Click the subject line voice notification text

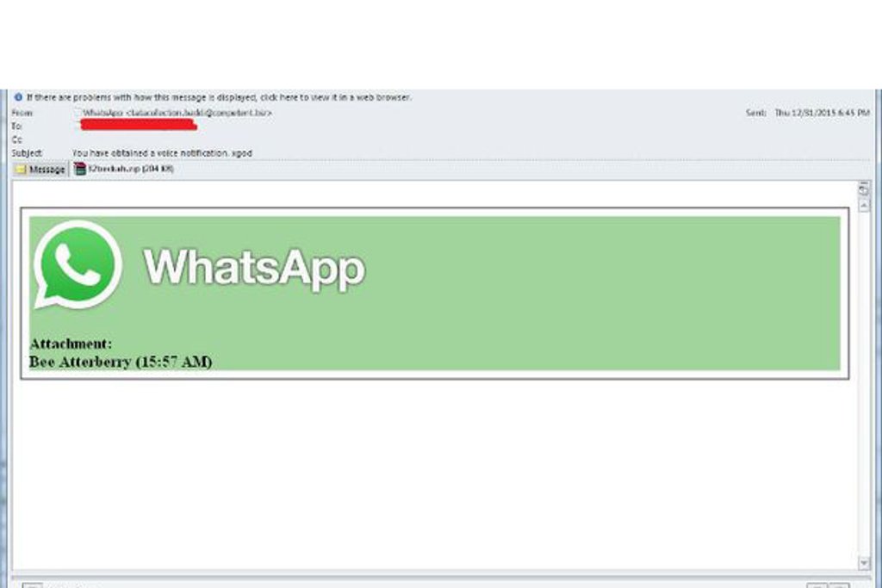click(x=162, y=153)
